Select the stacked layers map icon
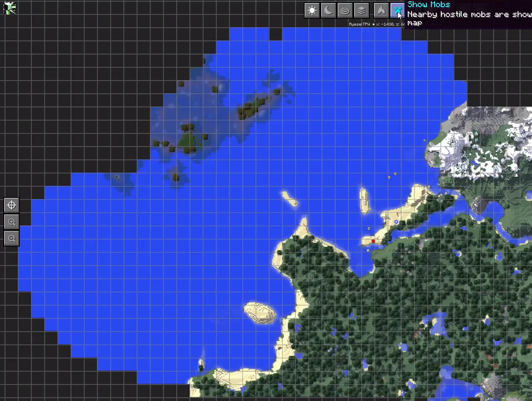Image resolution: width=532 pixels, height=401 pixels. [x=362, y=10]
